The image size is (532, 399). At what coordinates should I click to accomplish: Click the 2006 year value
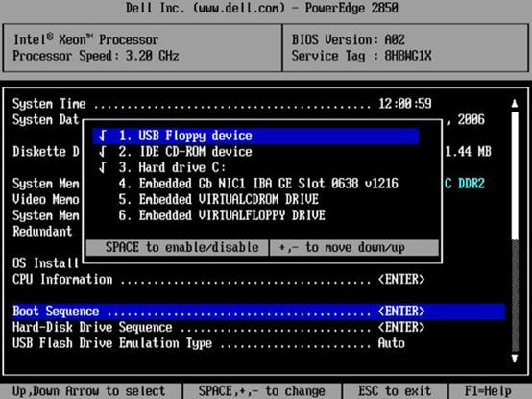[x=471, y=119]
